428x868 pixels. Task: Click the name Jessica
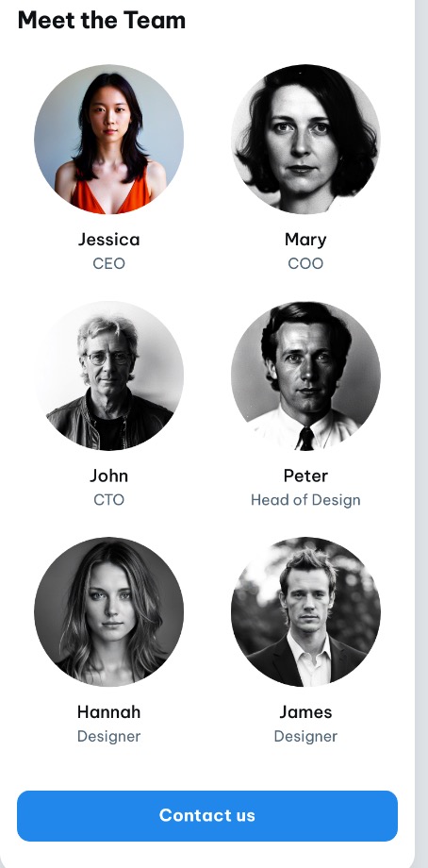click(x=109, y=240)
